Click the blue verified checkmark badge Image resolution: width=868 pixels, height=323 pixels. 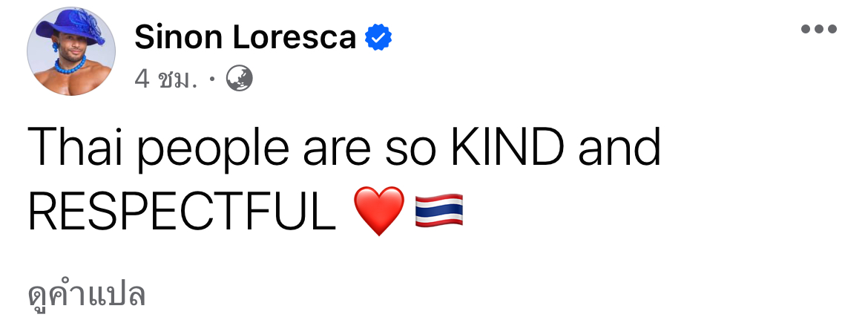[x=378, y=37]
